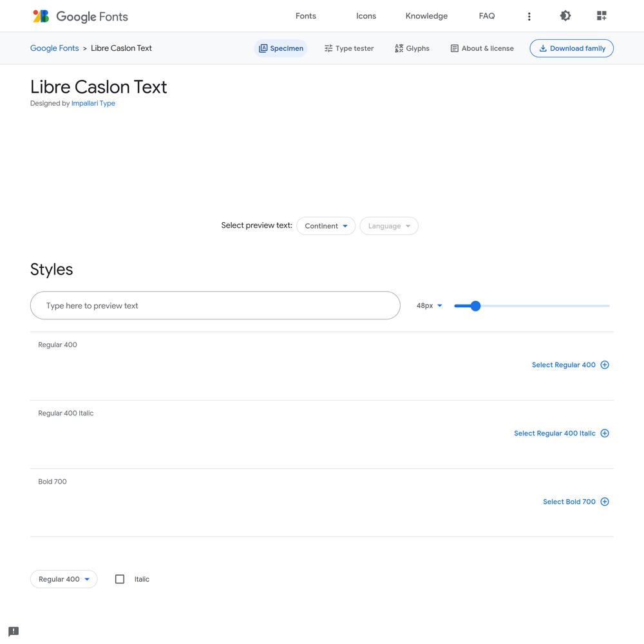644x644 pixels.
Task: Open the Regular 400 weight dropdown
Action: click(x=64, y=579)
